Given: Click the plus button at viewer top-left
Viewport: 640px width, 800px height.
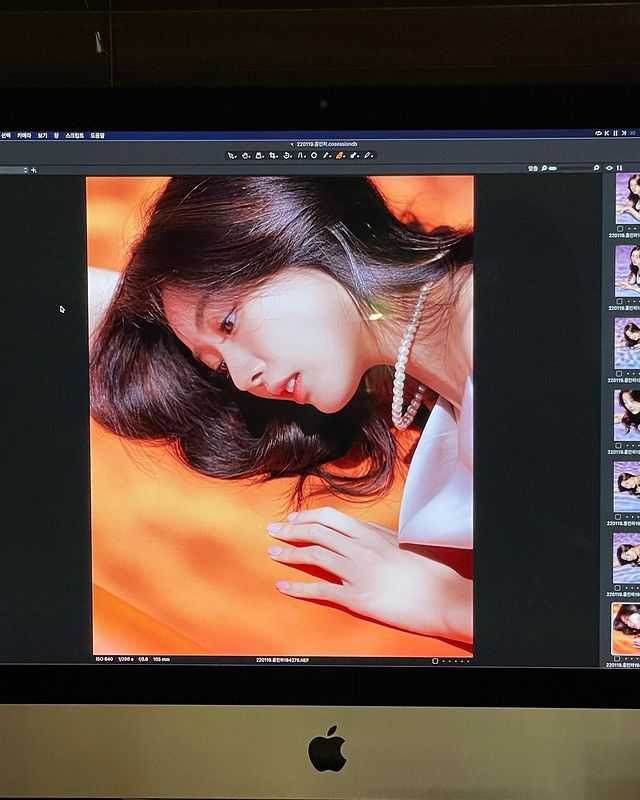Looking at the screenshot, I should 34,170.
